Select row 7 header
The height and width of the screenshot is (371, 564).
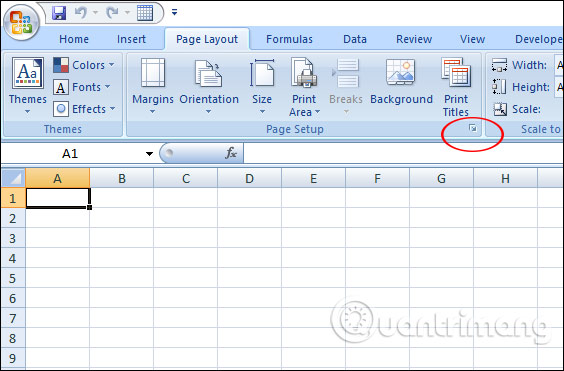click(13, 318)
